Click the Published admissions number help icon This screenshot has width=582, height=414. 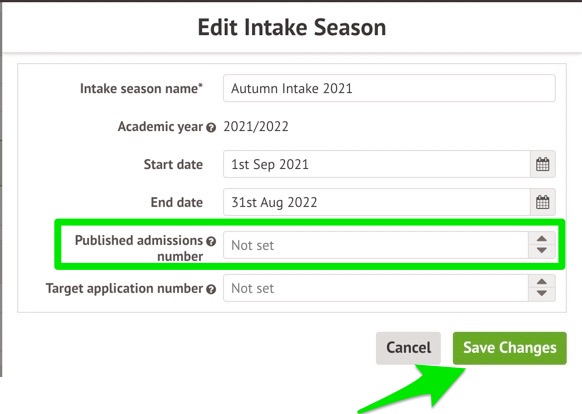click(211, 241)
